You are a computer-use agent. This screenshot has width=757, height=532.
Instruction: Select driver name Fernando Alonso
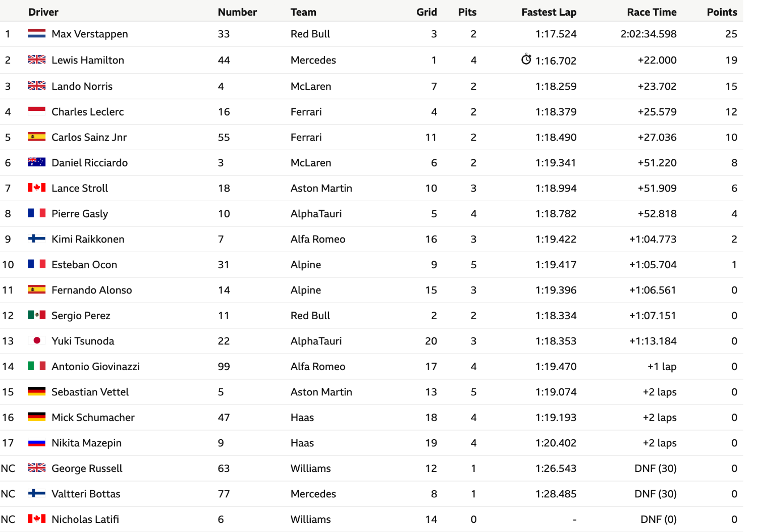point(92,290)
